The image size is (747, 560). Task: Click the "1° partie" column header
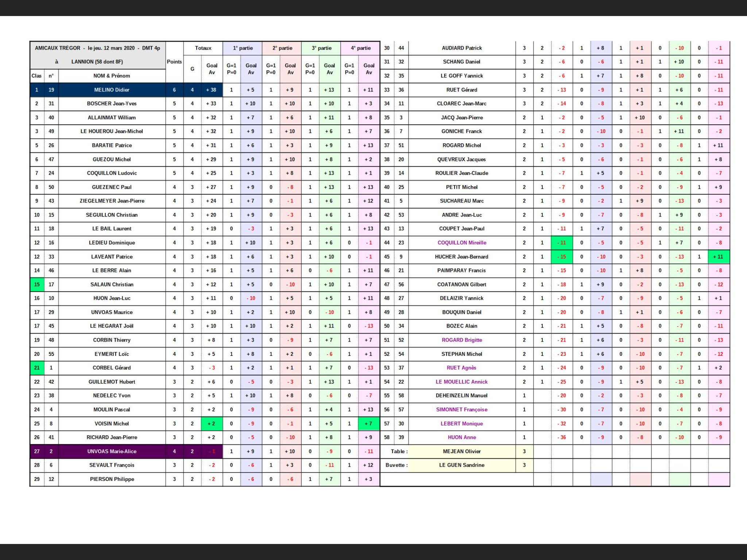tap(243, 48)
